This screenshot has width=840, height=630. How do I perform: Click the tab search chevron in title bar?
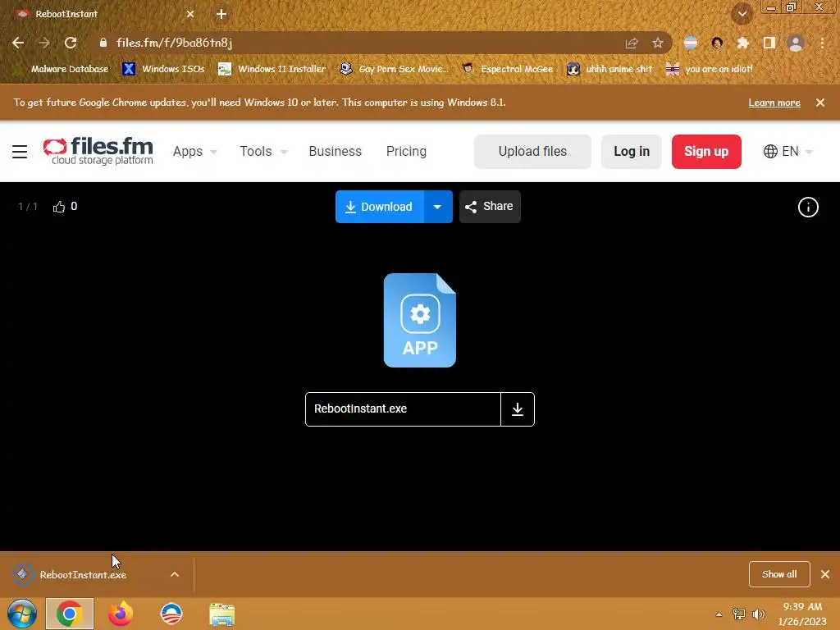(x=742, y=14)
